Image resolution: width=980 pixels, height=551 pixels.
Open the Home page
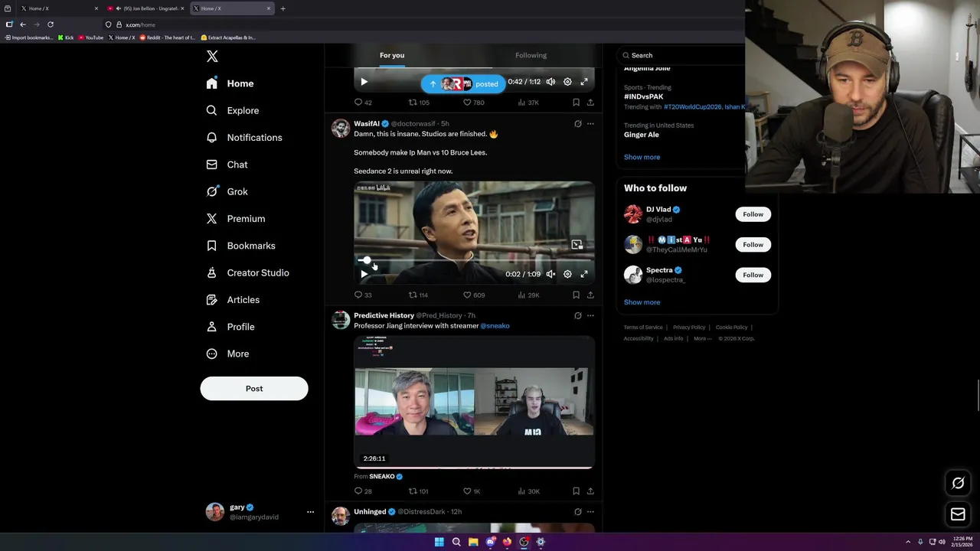click(230, 83)
